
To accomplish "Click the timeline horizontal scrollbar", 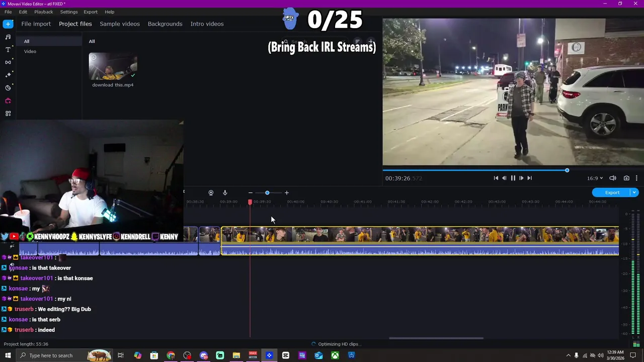I will tap(436, 338).
